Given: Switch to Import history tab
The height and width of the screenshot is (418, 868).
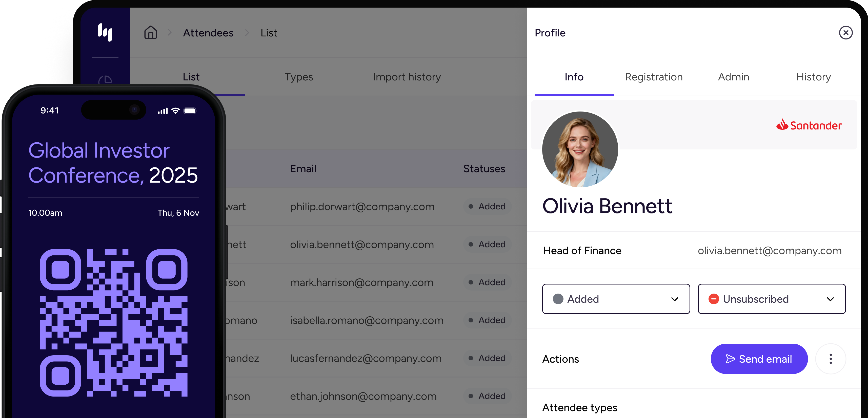Looking at the screenshot, I should (x=407, y=77).
